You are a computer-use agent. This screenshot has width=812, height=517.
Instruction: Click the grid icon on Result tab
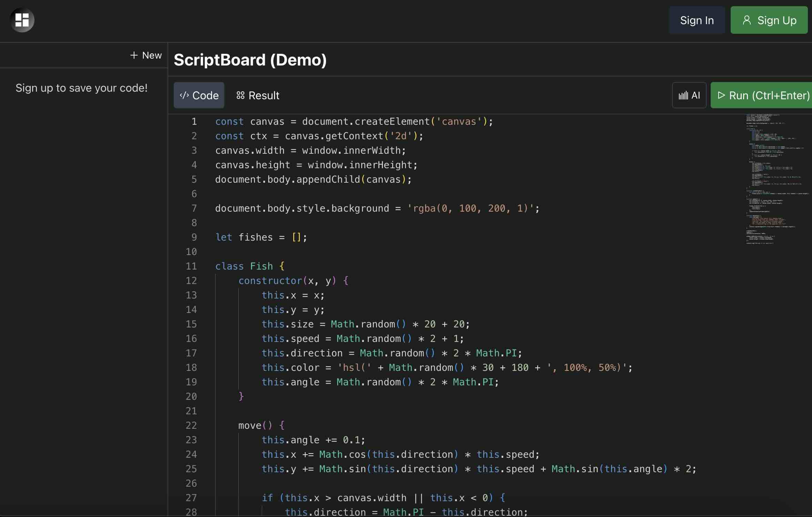[x=241, y=95]
